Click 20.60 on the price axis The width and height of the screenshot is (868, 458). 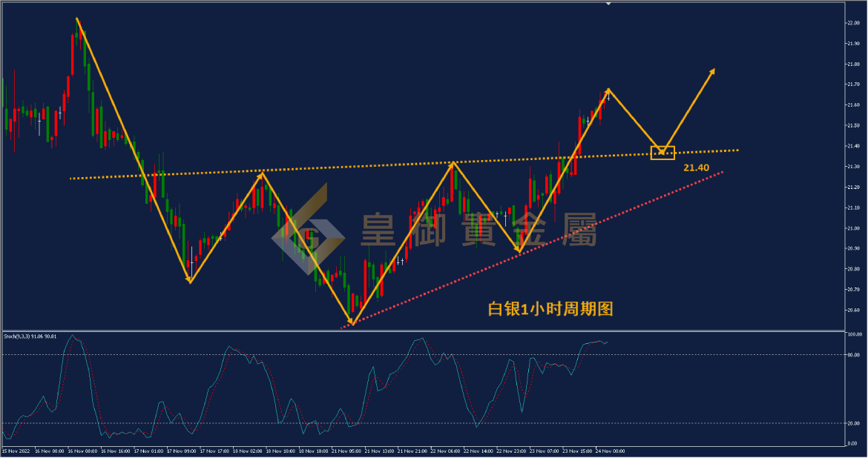click(x=853, y=311)
